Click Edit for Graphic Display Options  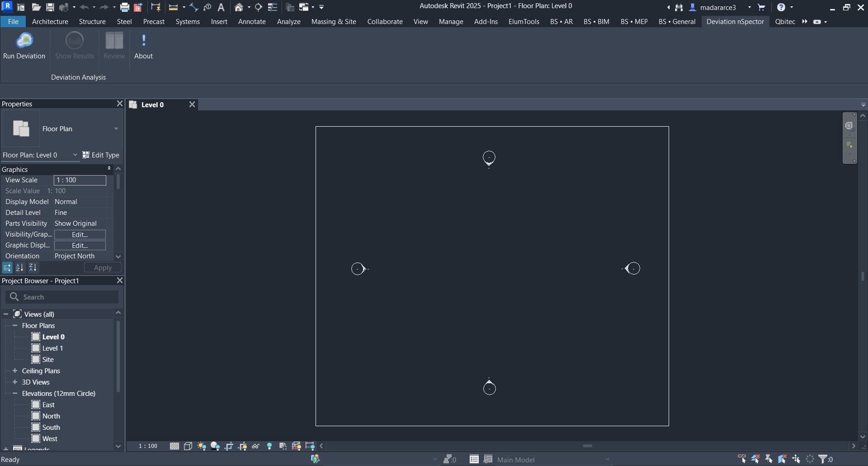click(80, 246)
